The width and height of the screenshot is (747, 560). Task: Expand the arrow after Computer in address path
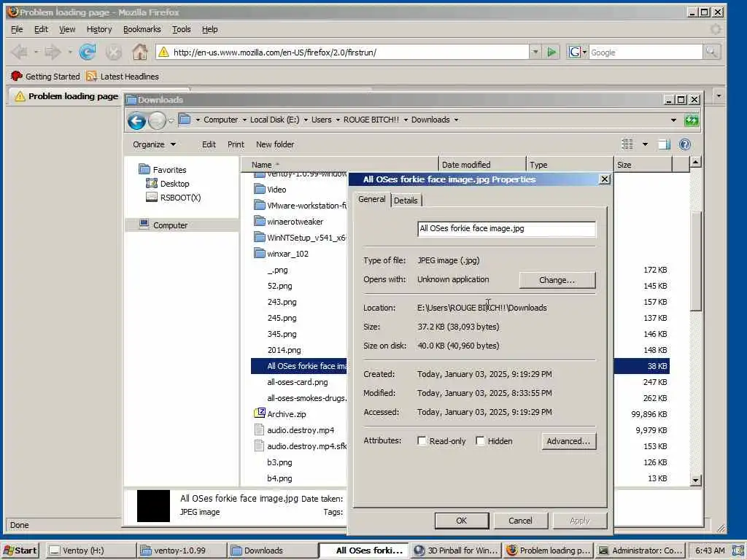[x=244, y=120]
